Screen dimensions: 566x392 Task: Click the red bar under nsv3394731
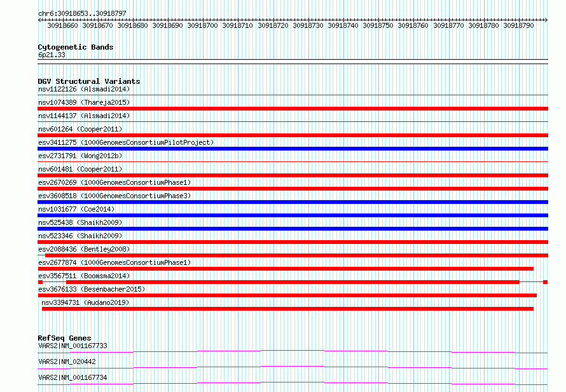pyautogui.click(x=287, y=309)
